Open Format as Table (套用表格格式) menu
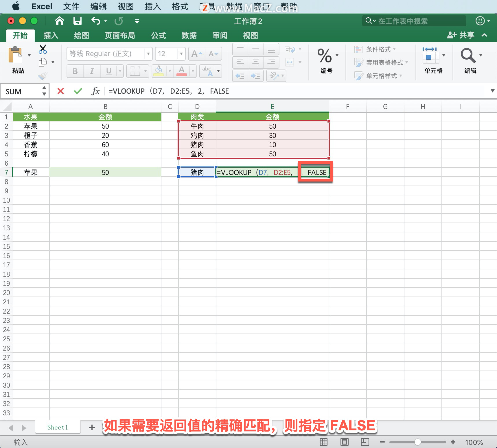This screenshot has height=448, width=497. 381,62
